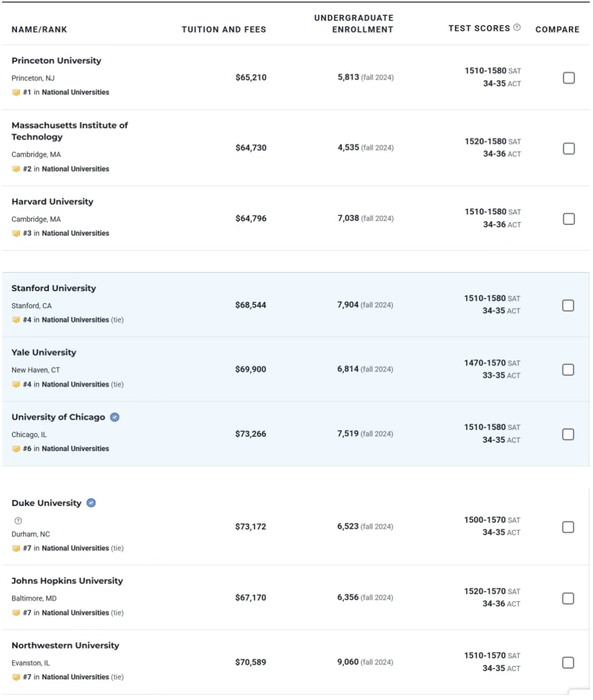Tick the compare checkbox for Duke University

[568, 527]
